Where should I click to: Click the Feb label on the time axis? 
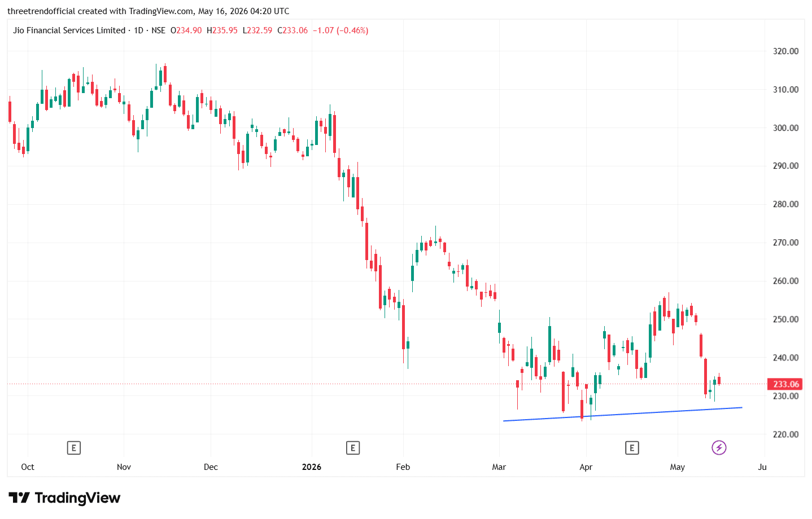tap(403, 467)
